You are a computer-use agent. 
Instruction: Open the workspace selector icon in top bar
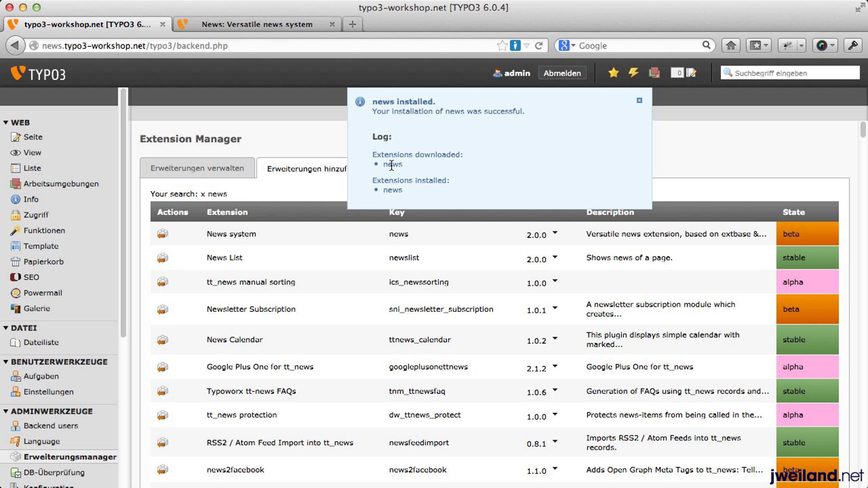[654, 73]
